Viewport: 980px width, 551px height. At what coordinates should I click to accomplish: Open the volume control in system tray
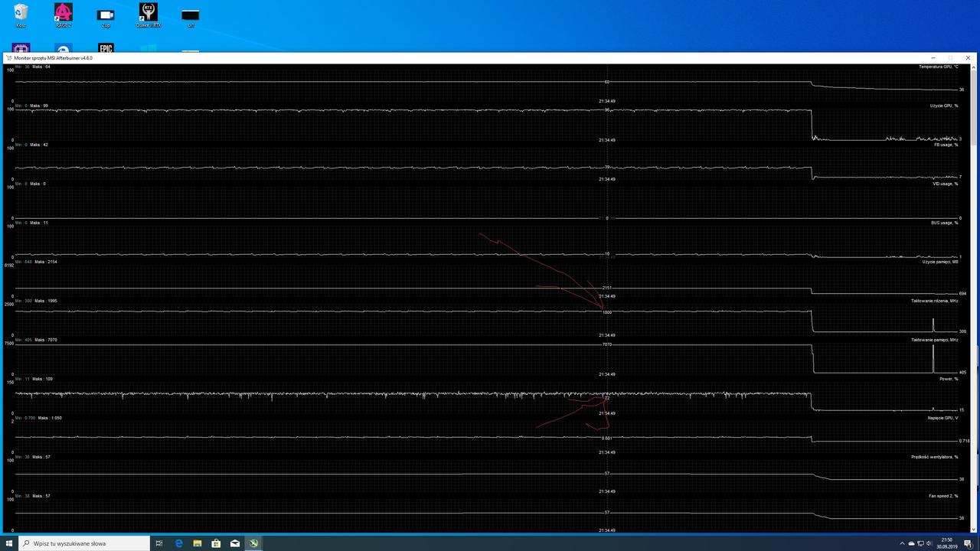pyautogui.click(x=929, y=543)
